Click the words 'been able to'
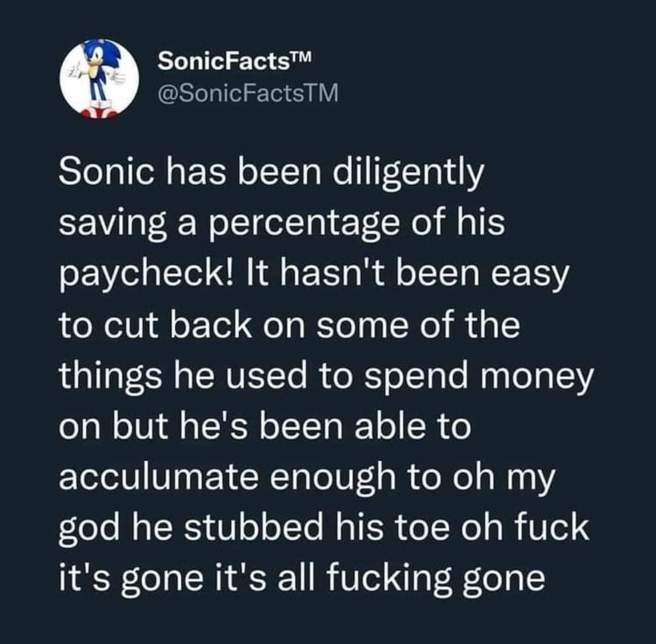The height and width of the screenshot is (644, 656). [365, 426]
